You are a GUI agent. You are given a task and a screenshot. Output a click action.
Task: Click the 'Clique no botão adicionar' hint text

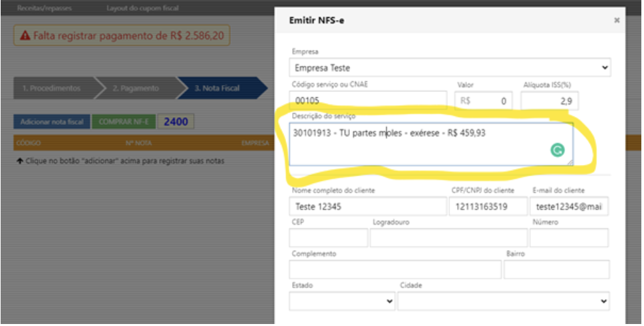coord(120,161)
